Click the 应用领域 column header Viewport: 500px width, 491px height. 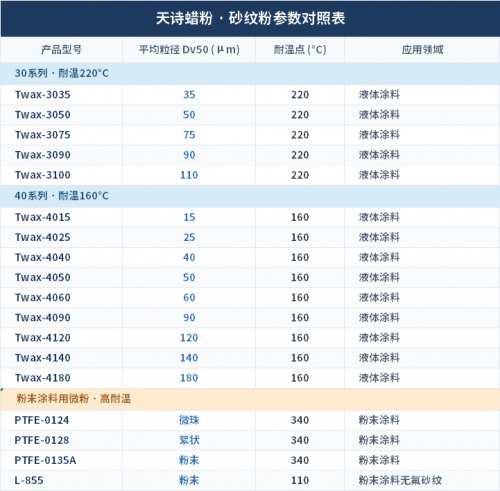point(422,50)
